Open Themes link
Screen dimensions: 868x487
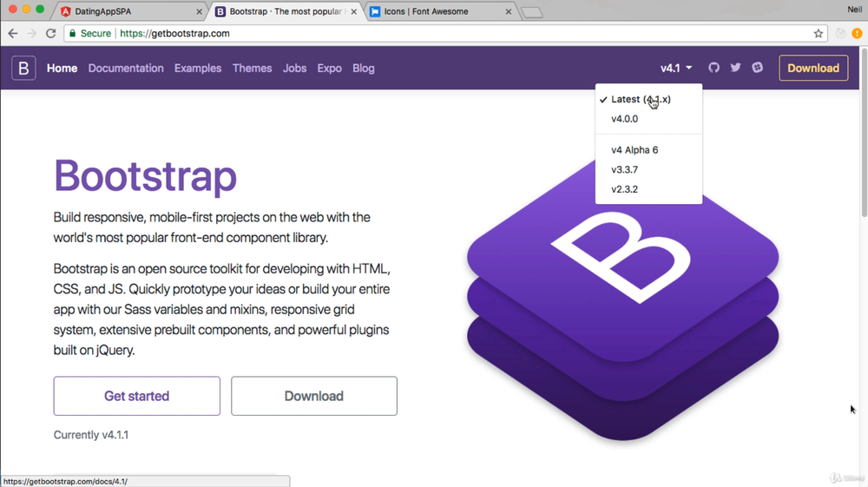pyautogui.click(x=252, y=68)
